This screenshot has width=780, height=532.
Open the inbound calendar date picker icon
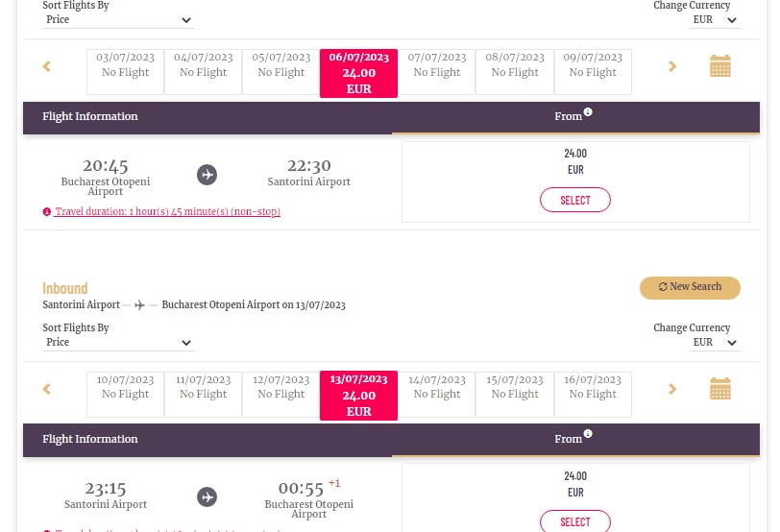[x=719, y=389]
